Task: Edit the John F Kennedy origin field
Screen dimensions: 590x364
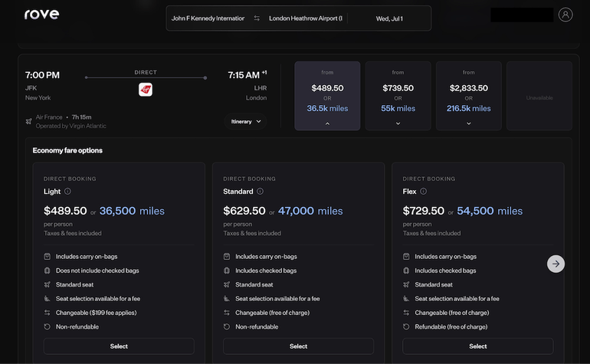Action: (x=208, y=18)
